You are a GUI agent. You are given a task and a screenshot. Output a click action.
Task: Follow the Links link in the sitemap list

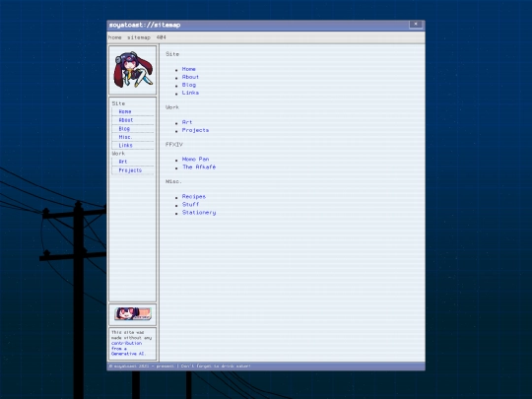190,93
